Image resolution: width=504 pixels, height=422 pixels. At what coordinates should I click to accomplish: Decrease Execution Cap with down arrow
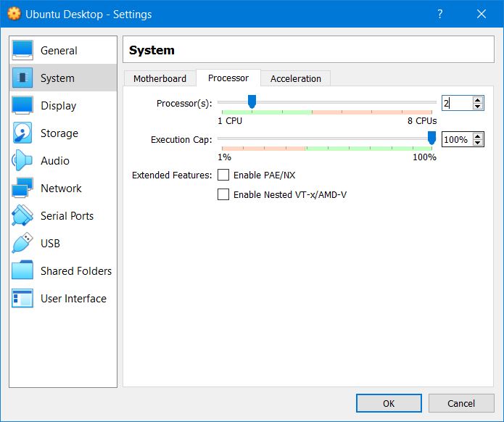click(x=477, y=144)
